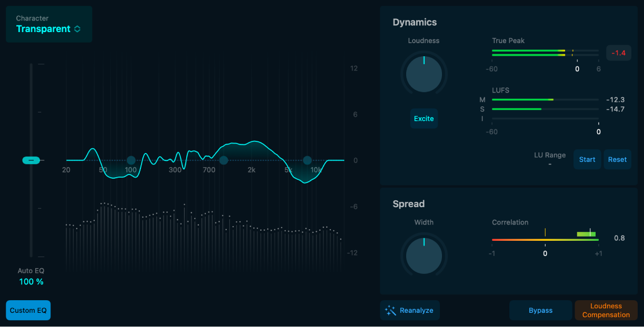This screenshot has width=644, height=327.
Task: Start the LU Range measurement
Action: [x=587, y=159]
